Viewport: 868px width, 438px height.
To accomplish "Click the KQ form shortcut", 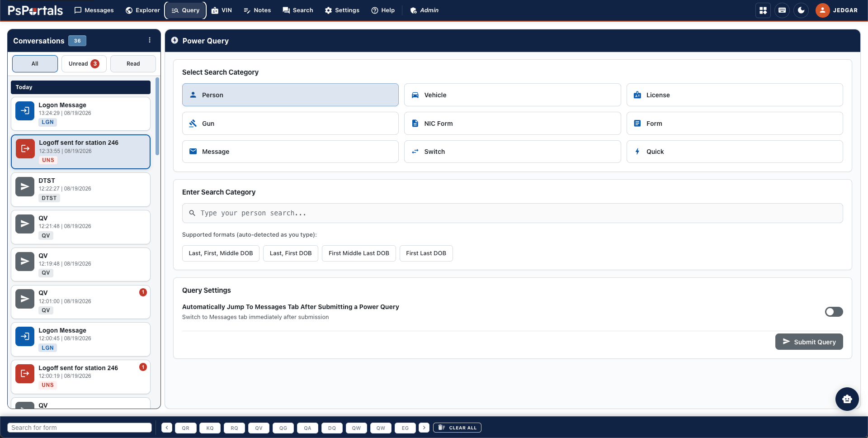I will click(x=210, y=428).
